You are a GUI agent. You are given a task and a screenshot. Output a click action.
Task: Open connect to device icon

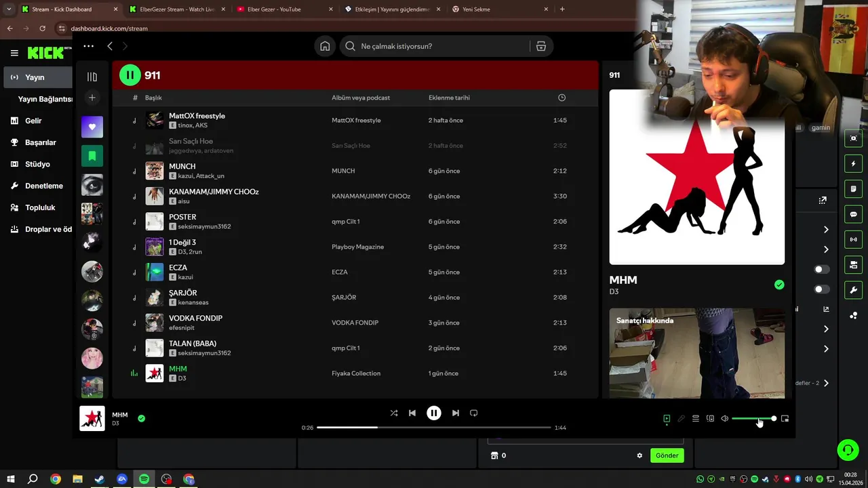710,419
